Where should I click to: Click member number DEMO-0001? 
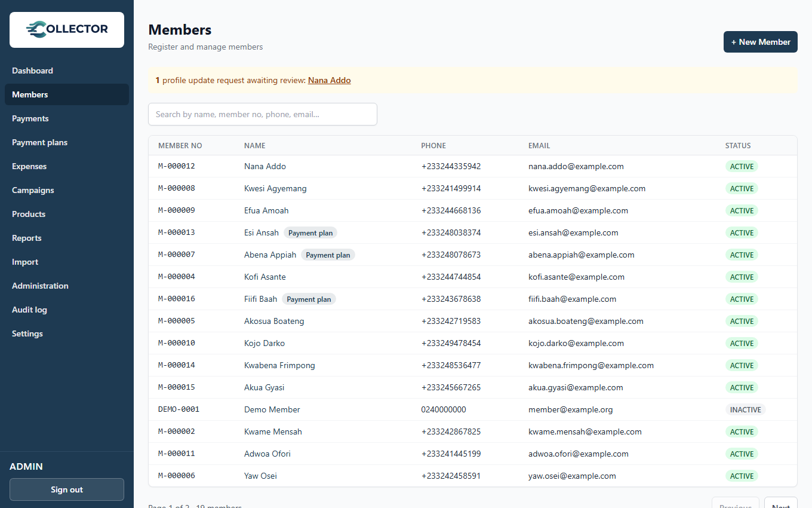pyautogui.click(x=179, y=409)
